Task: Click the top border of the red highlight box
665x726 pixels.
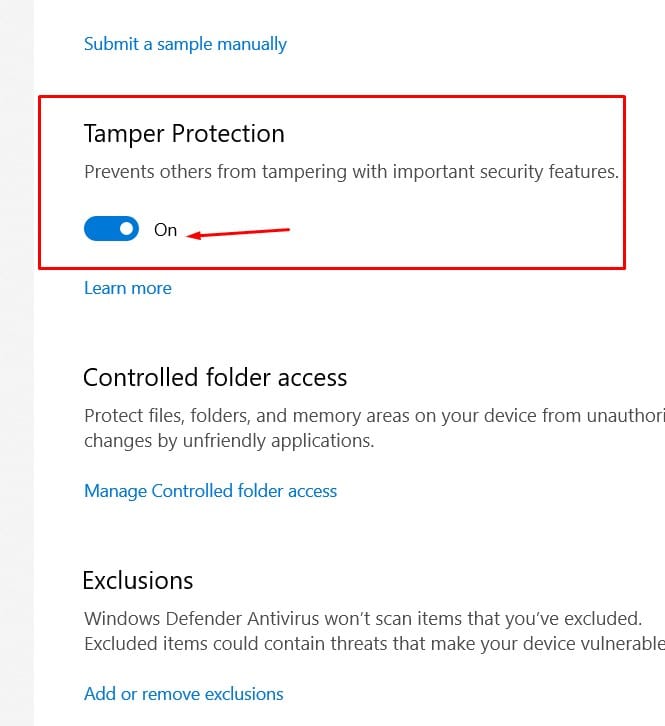Action: click(x=330, y=96)
